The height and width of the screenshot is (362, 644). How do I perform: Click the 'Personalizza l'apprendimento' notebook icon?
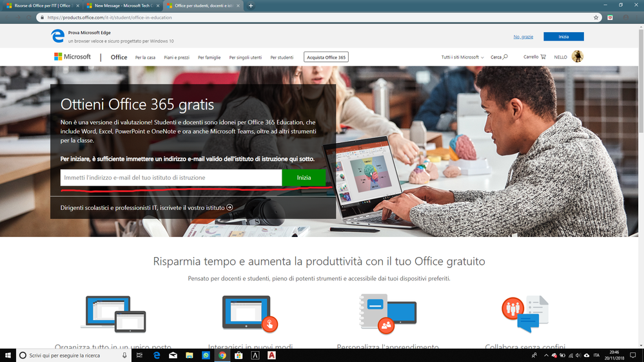pos(387,314)
